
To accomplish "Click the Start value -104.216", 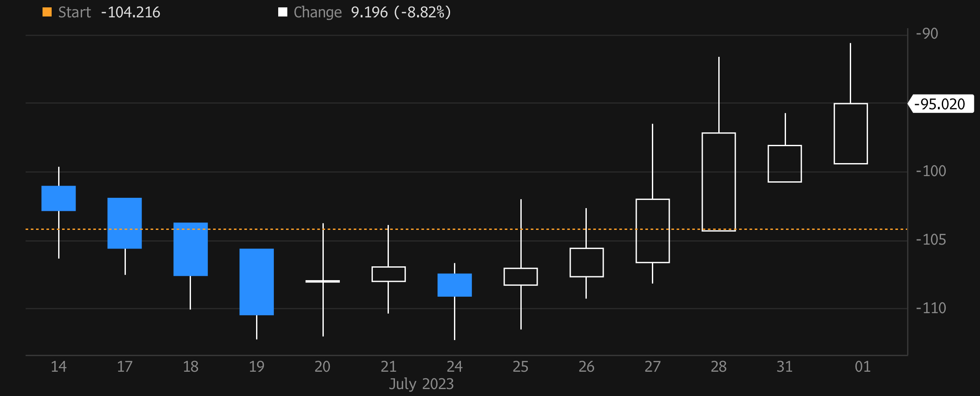I will [x=131, y=12].
